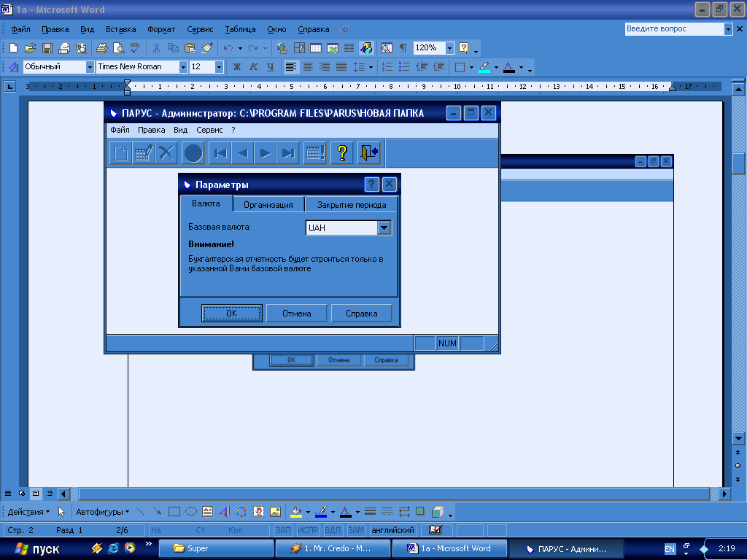This screenshot has height=560, width=747.
Task: Insert WordArt from drawing toolbar
Action: [224, 512]
